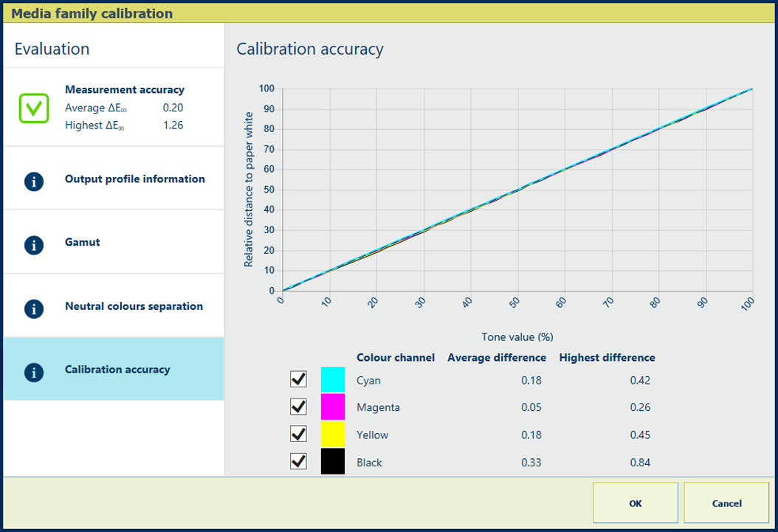This screenshot has width=778, height=532.
Task: Click the black colour swatch
Action: click(333, 461)
